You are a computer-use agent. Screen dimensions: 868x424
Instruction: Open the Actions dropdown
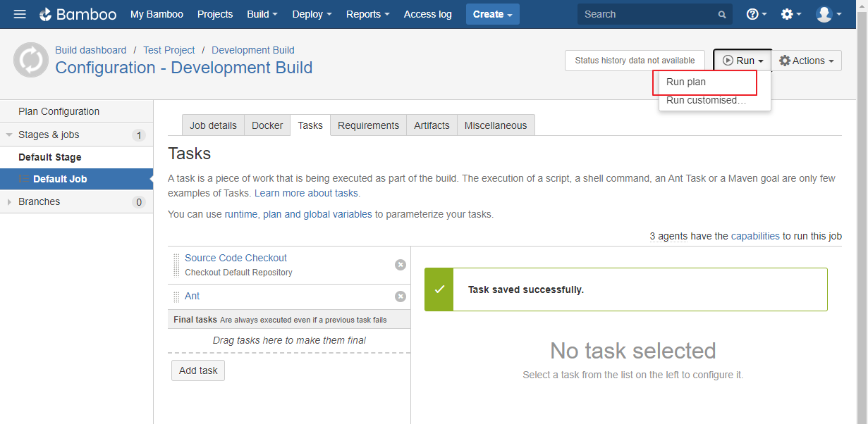point(807,61)
